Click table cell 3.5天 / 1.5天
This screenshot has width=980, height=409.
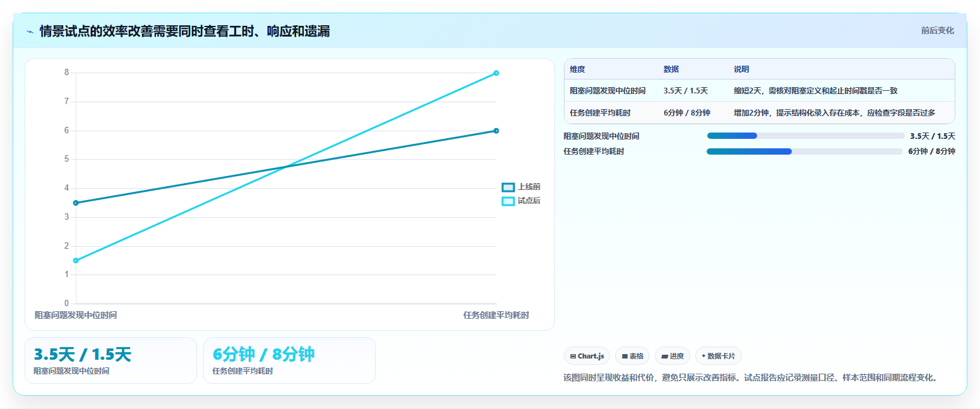[x=686, y=91]
